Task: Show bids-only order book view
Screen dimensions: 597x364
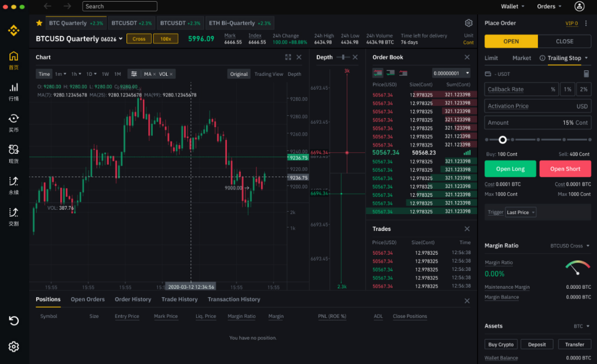Action: 391,73
